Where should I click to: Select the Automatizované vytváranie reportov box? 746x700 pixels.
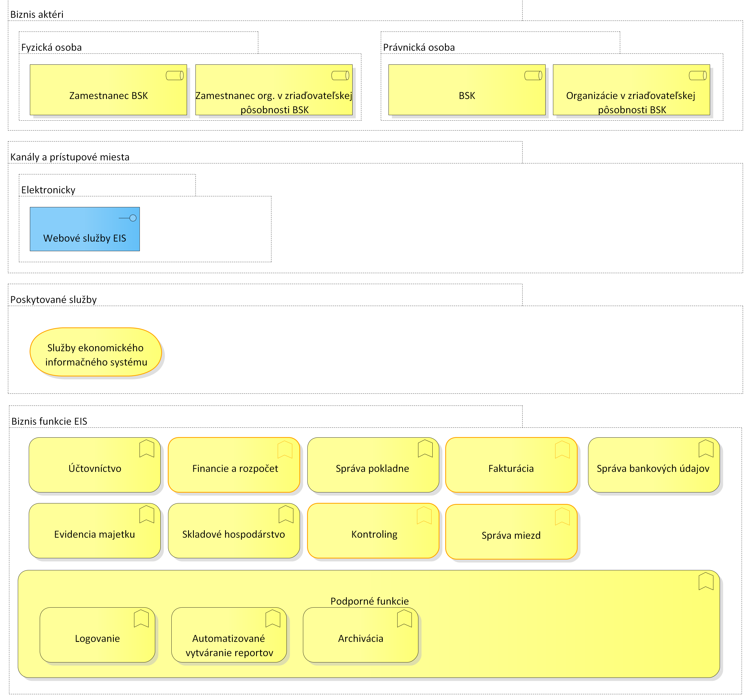tap(229, 635)
